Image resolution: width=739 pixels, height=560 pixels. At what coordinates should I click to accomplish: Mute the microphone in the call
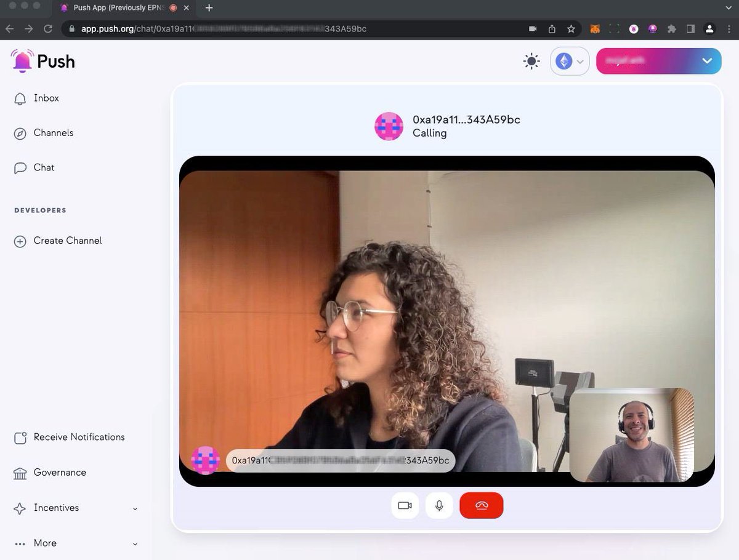[439, 506]
